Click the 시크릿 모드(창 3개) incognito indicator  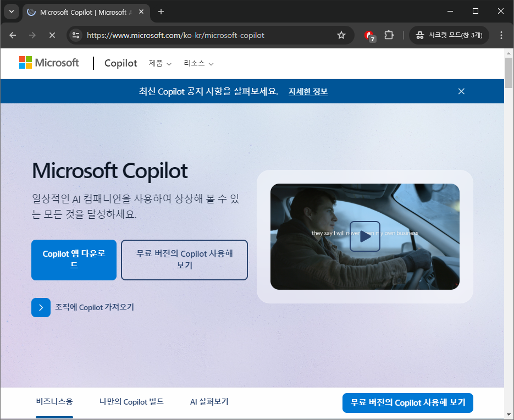(x=449, y=35)
